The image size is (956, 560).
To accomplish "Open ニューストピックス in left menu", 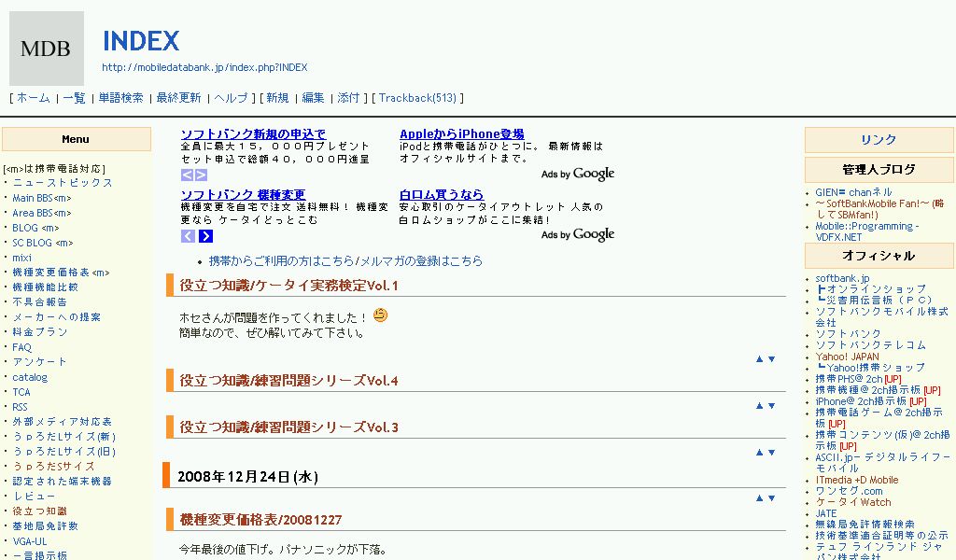I will [x=63, y=183].
